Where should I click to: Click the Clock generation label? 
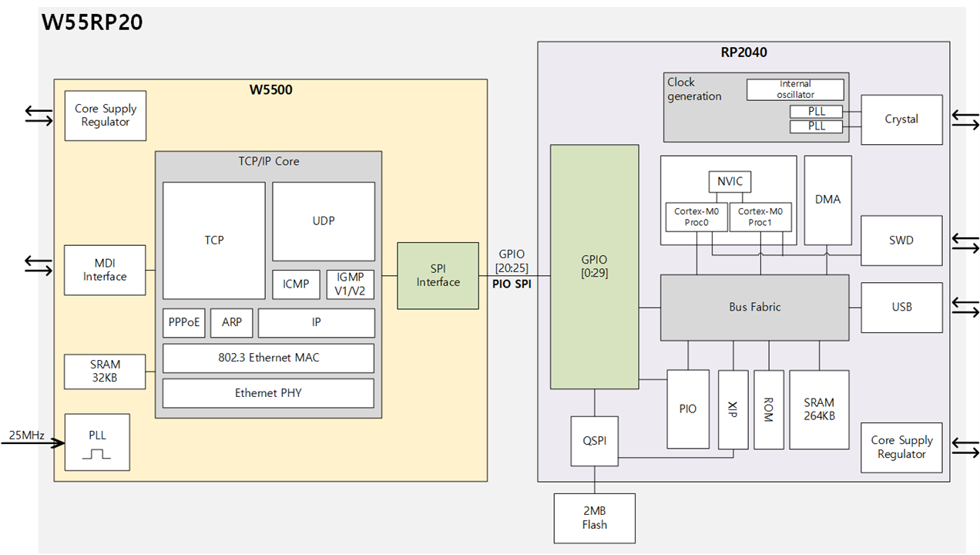click(x=694, y=89)
